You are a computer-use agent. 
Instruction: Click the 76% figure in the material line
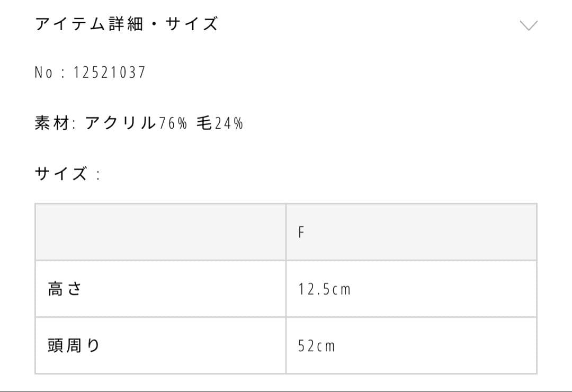pyautogui.click(x=173, y=123)
